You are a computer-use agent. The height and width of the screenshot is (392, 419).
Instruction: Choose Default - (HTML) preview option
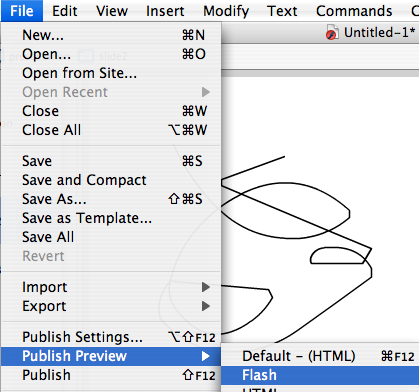320,356
